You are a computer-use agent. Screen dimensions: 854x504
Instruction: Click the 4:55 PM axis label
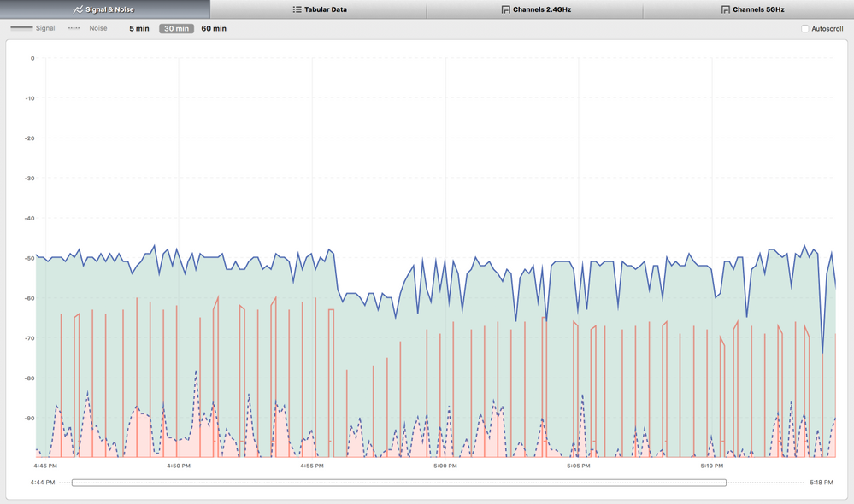click(311, 466)
